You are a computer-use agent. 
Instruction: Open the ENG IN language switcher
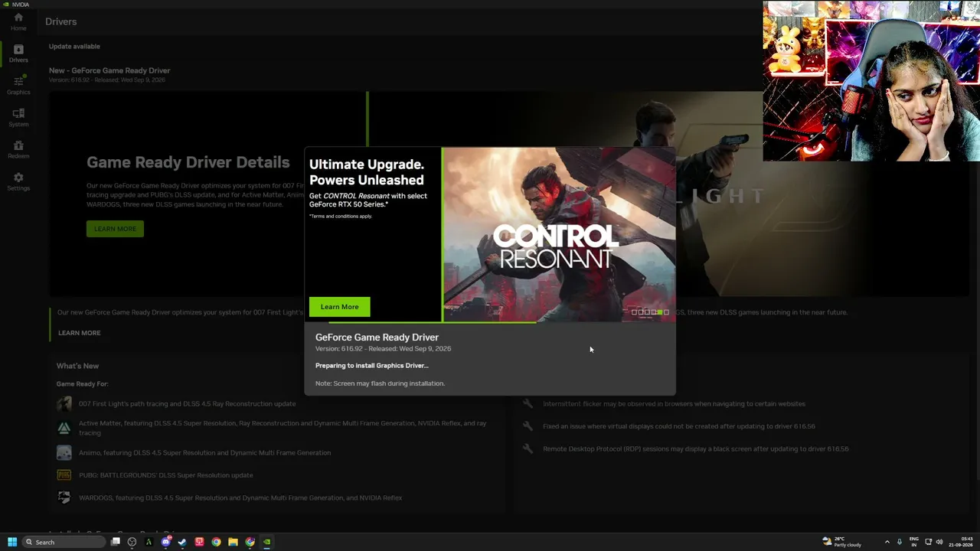(914, 542)
